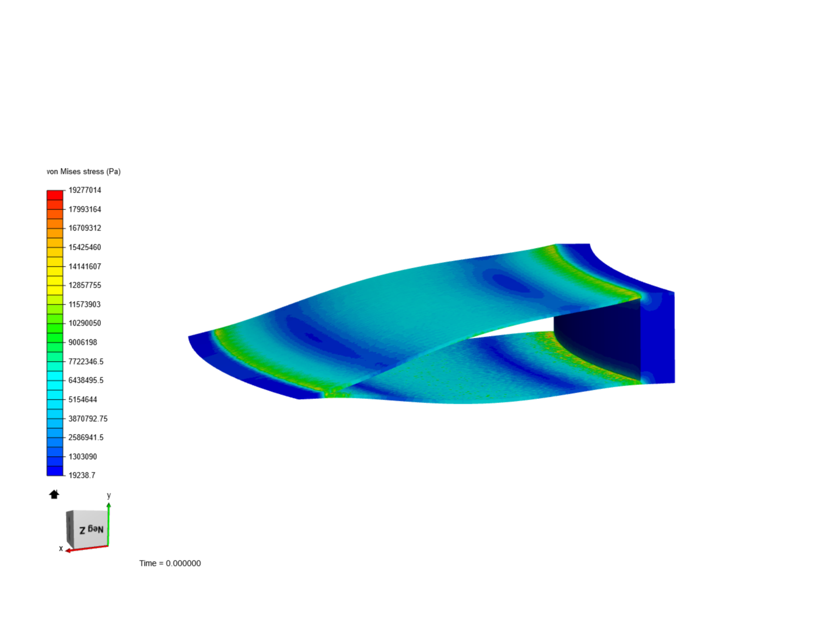Click the 'von Mises stress (Pa)' legend title

click(83, 171)
